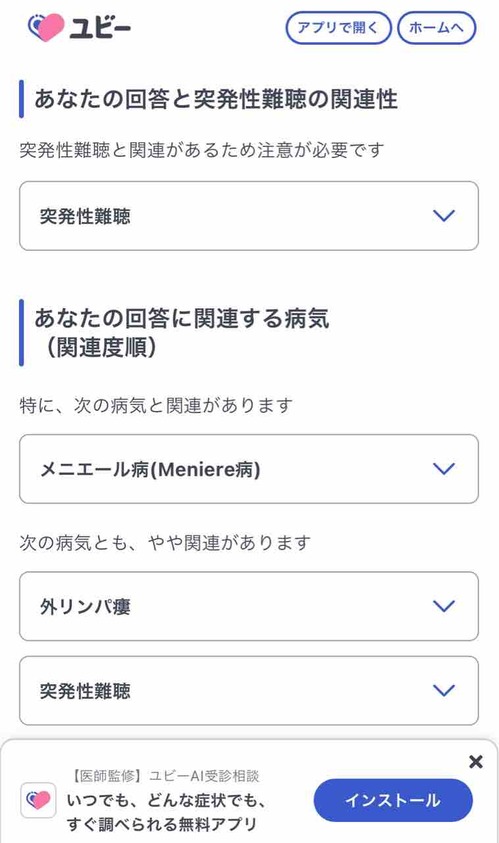
Task: Tap the インストール button
Action: coord(393,801)
